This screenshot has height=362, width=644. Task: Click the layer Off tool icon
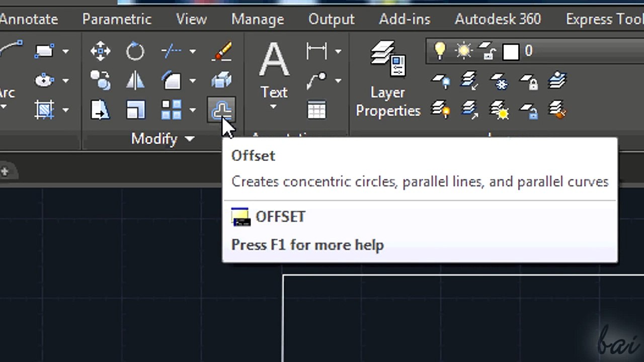[x=441, y=80]
